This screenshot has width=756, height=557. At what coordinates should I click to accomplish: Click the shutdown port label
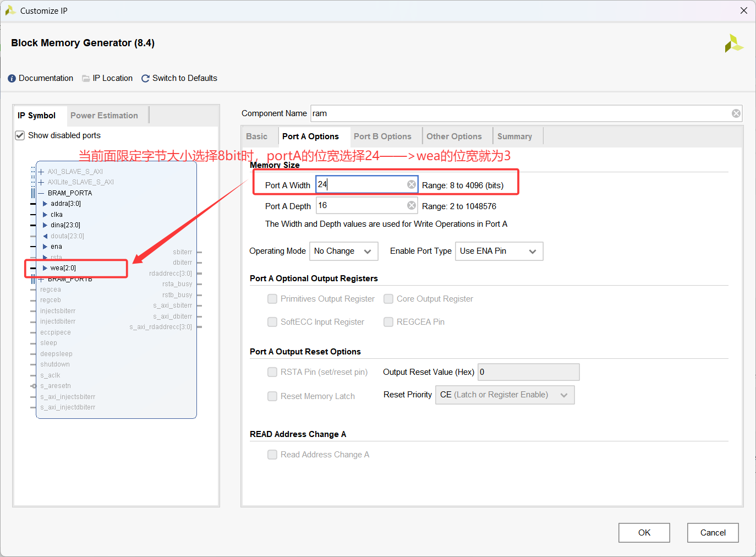(x=55, y=364)
